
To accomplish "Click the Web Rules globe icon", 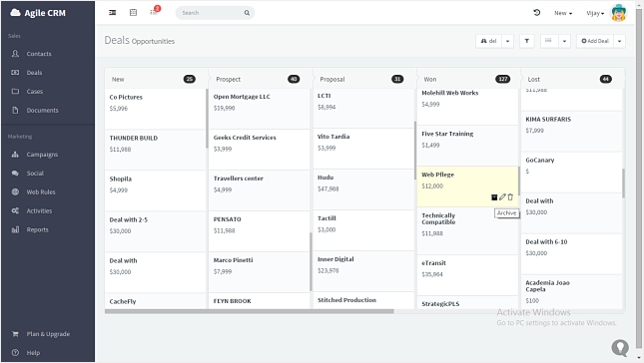I will [15, 191].
